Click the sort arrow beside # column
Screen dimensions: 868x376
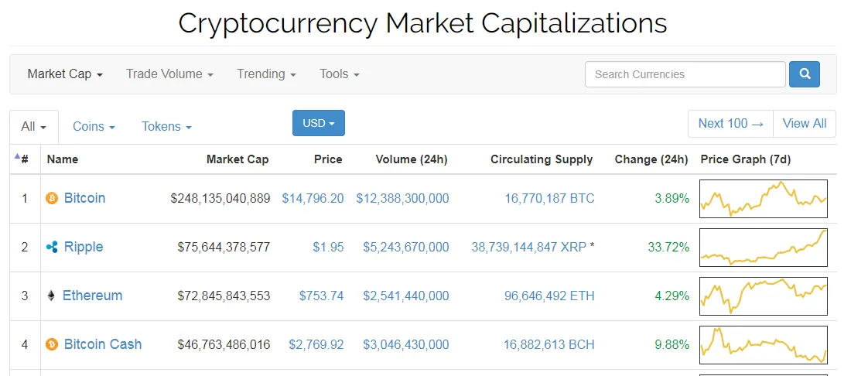[17, 156]
